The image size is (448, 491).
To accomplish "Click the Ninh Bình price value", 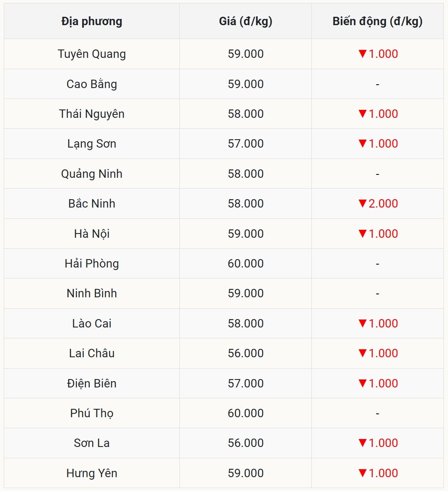I will click(x=246, y=293).
